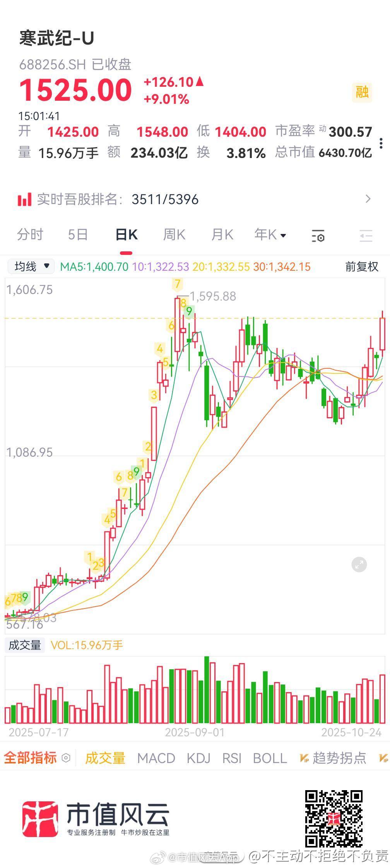Expand chart to fullscreen view
Image resolution: width=390 pixels, height=868 pixels.
pos(359,565)
